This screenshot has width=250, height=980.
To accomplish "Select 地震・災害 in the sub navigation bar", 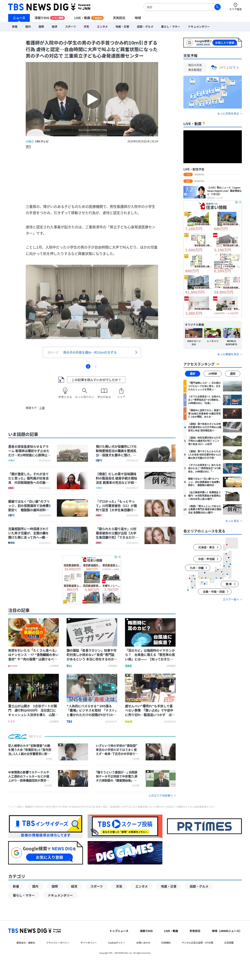I will pyautogui.click(x=122, y=27).
